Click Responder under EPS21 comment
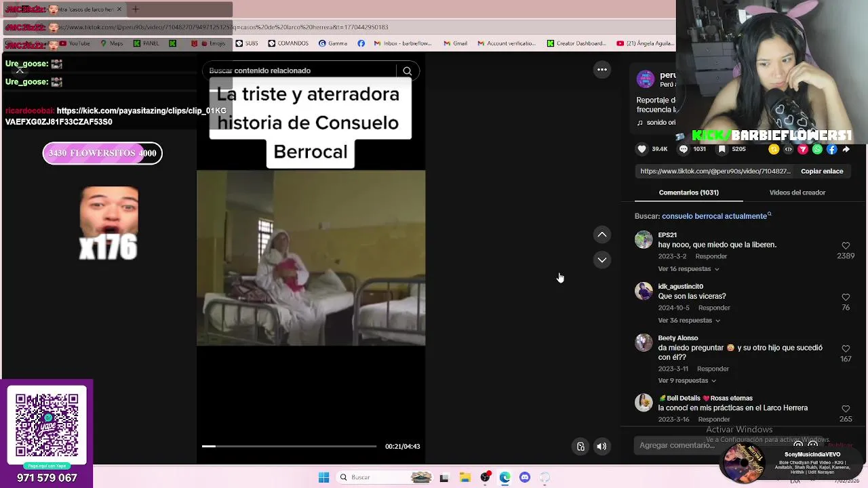This screenshot has width=868, height=488. click(711, 256)
